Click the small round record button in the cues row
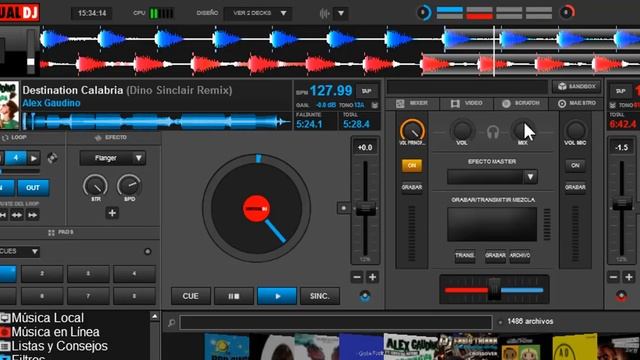 point(148,251)
